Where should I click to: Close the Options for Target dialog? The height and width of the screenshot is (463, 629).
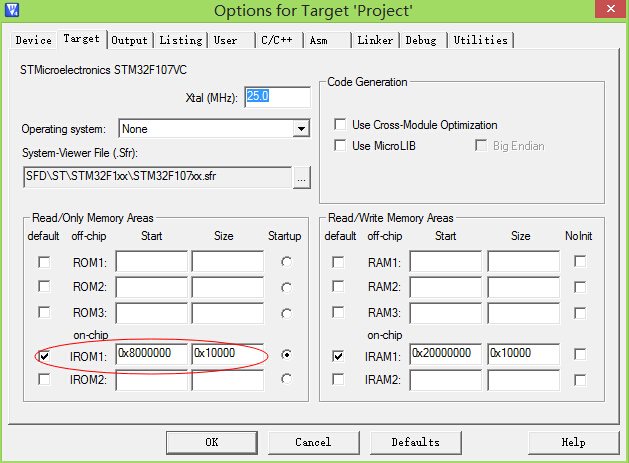[611, 9]
